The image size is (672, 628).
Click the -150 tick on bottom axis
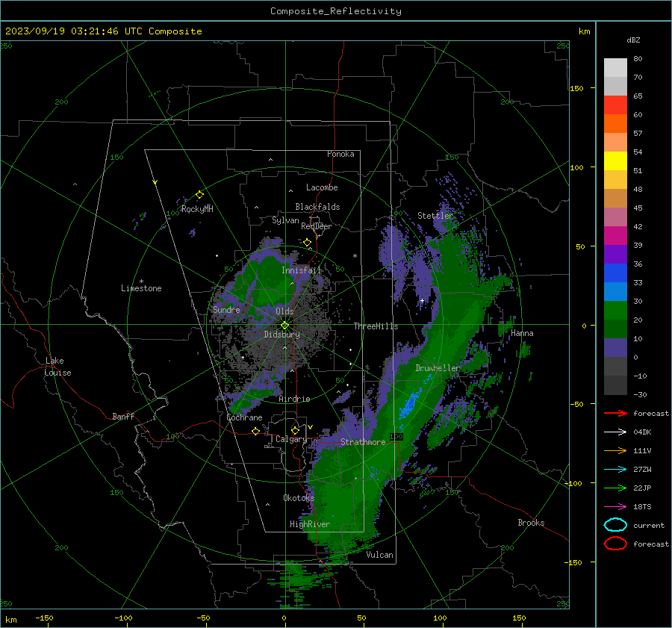pyautogui.click(x=44, y=618)
